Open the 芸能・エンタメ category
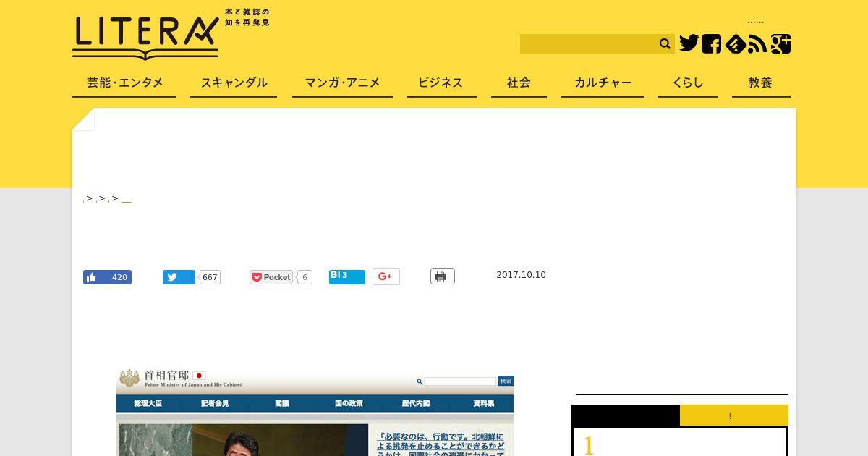This screenshot has height=456, width=868. [x=124, y=83]
